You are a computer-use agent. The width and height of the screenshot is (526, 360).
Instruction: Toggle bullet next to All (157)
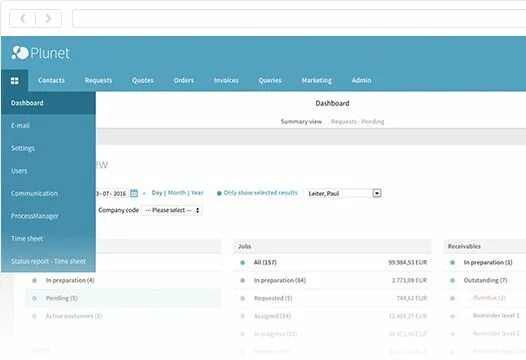pyautogui.click(x=243, y=262)
